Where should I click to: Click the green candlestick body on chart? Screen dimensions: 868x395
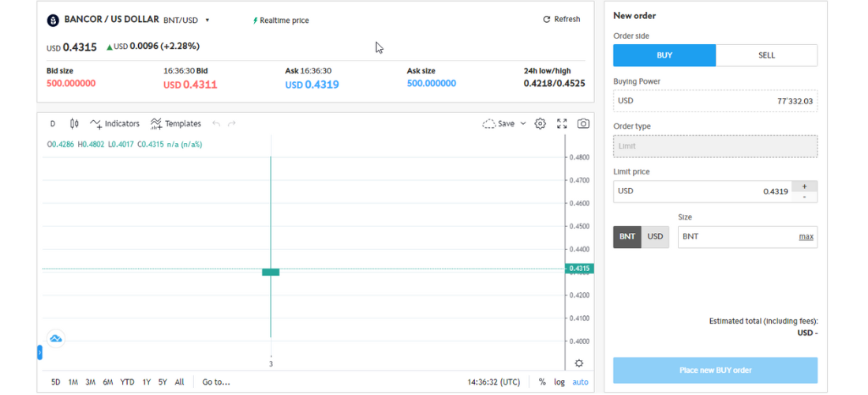271,272
